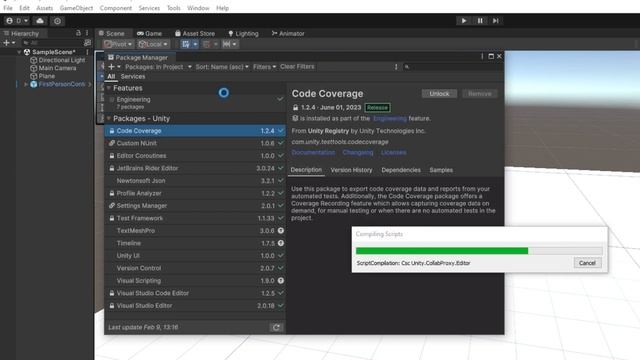Open the account dropdown icon
Screen dimensions: 640x360
[x=17, y=21]
